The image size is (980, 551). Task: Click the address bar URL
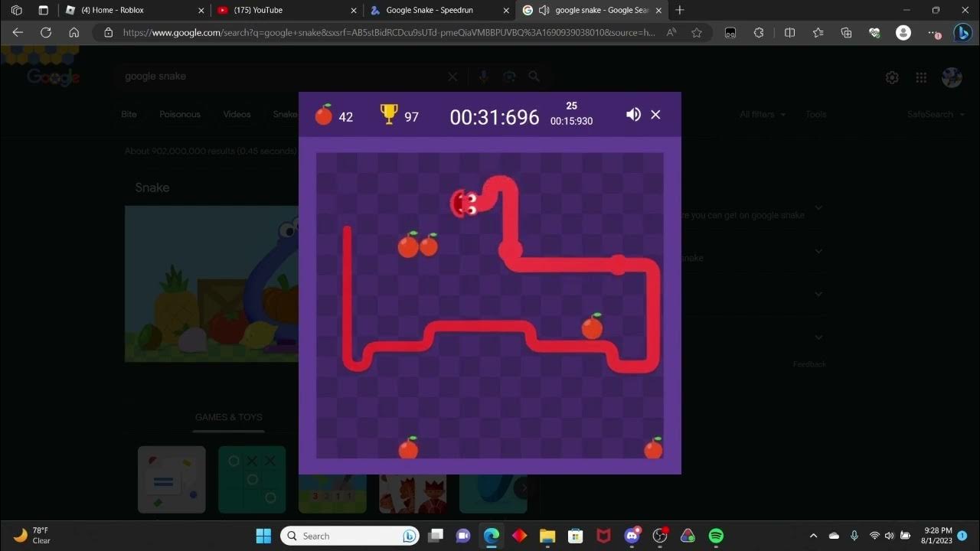click(x=389, y=33)
